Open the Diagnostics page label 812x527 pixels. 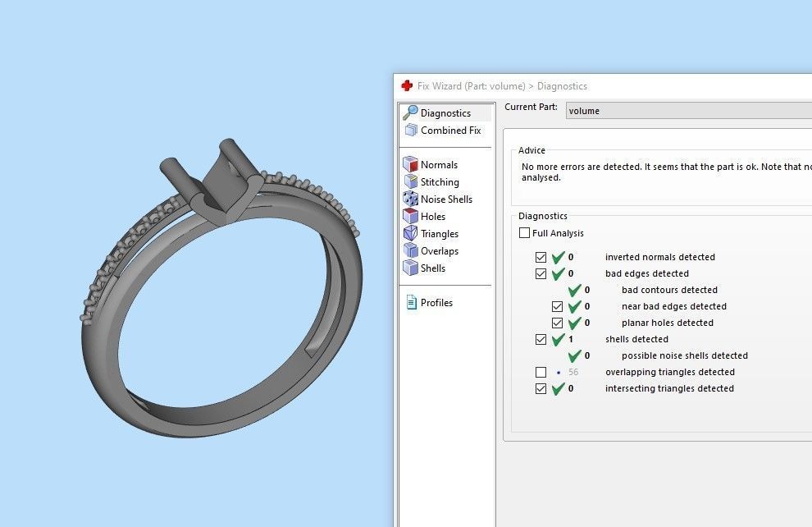(445, 113)
